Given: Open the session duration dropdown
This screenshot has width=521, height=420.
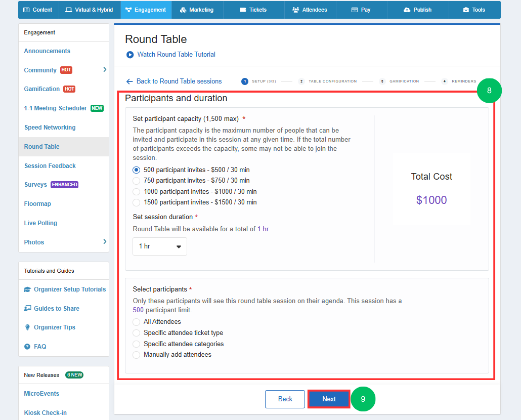Looking at the screenshot, I should 160,246.
